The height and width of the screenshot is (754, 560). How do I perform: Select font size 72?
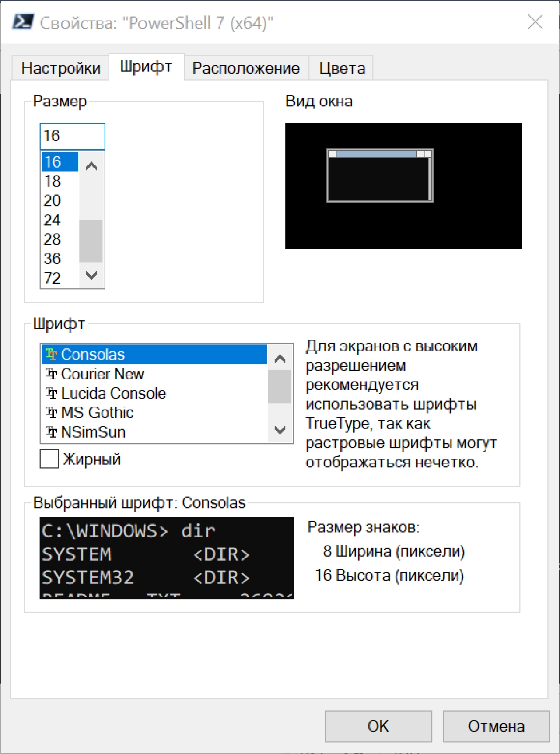click(59, 278)
